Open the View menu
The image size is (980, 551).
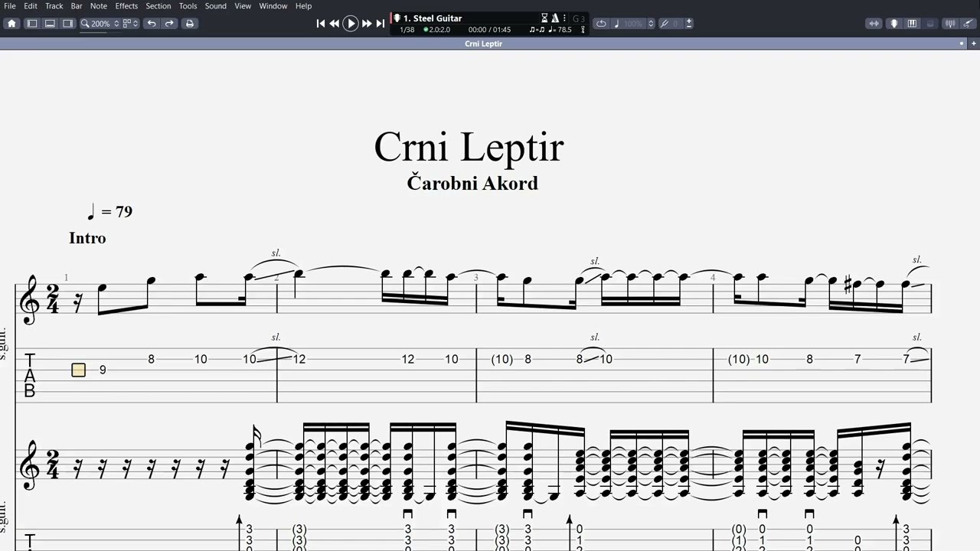coord(243,6)
